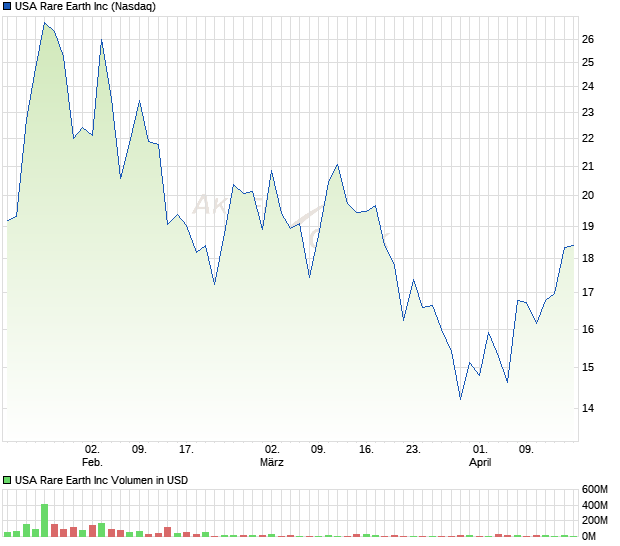This screenshot has width=620, height=546.
Task: Click the price line's lowest point near 14
Action: 460,399
